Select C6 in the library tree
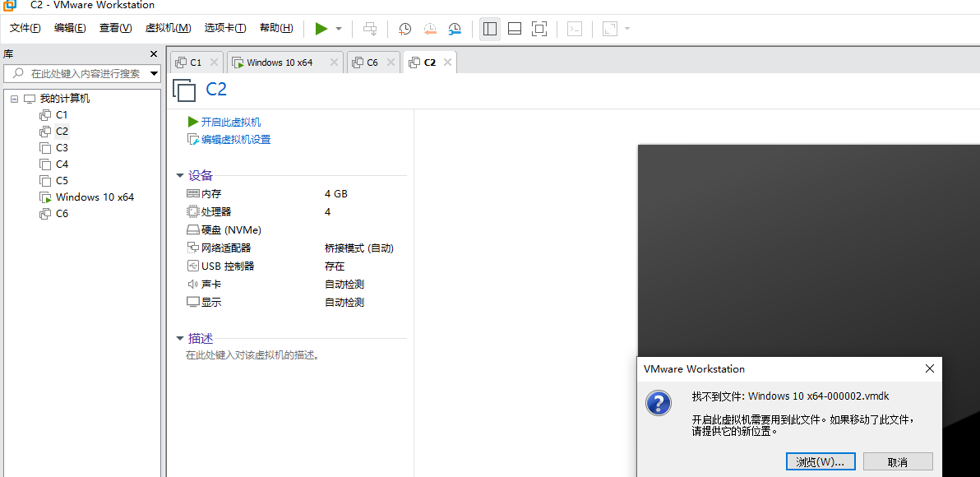Screen dimensions: 980x477 click(x=61, y=213)
